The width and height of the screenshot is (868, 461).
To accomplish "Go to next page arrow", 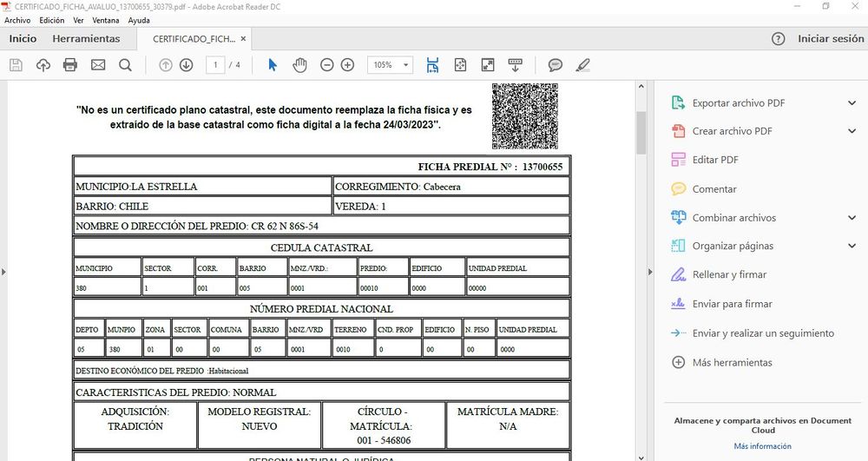I will 187,65.
